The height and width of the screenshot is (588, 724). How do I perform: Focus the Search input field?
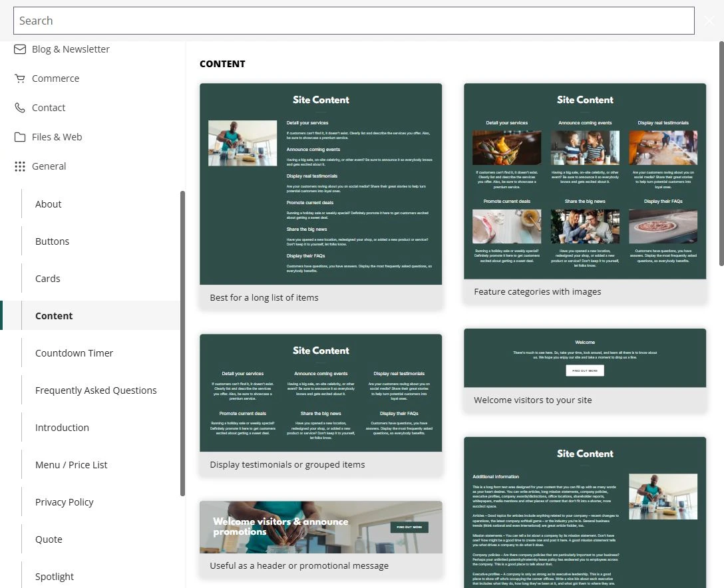tap(354, 21)
